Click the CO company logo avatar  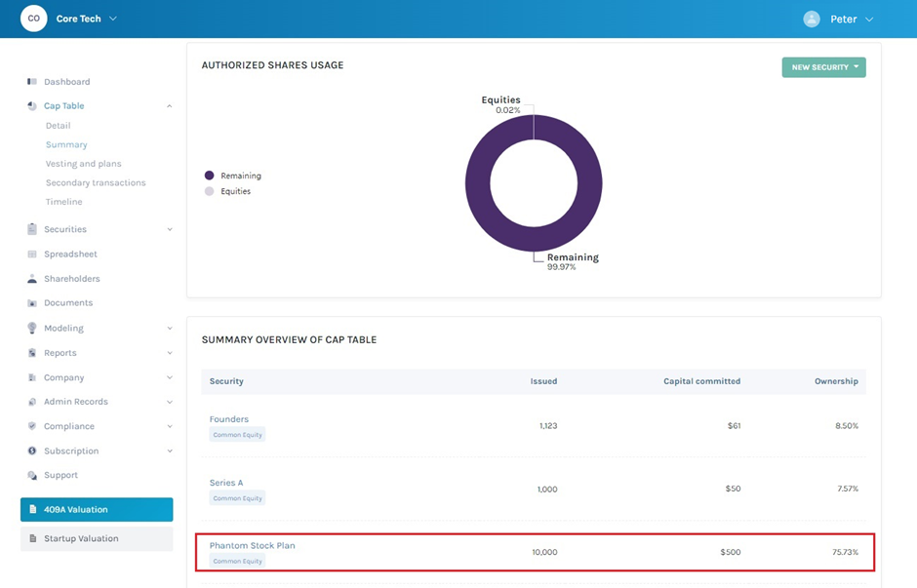click(34, 19)
